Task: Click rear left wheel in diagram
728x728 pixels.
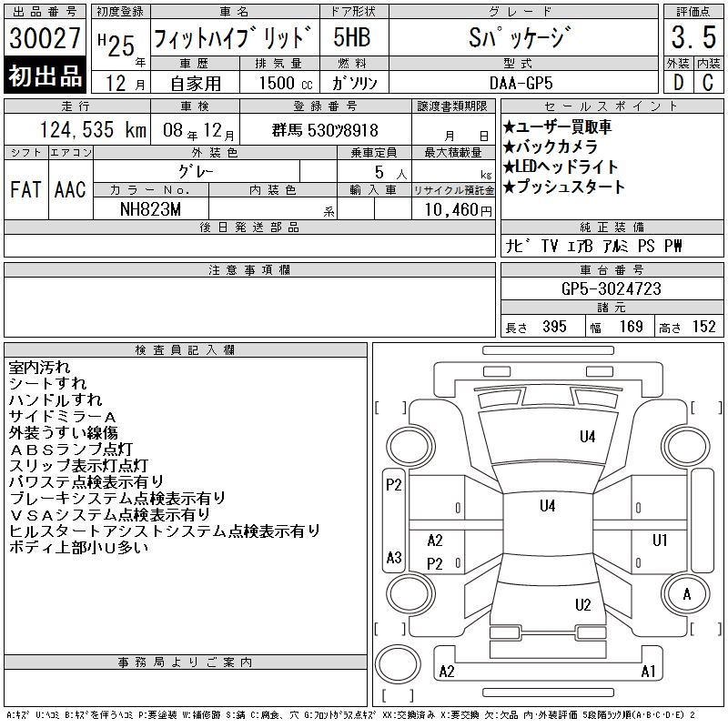Action: tap(410, 594)
